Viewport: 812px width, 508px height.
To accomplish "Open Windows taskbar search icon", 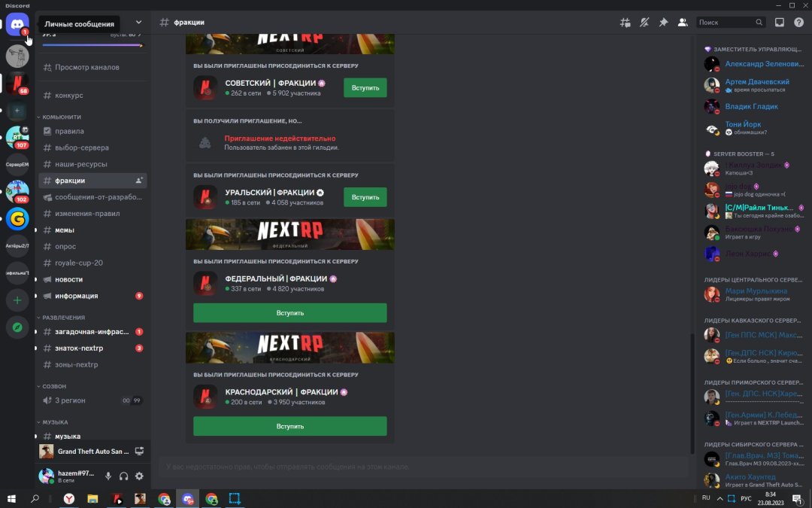I will (x=35, y=499).
